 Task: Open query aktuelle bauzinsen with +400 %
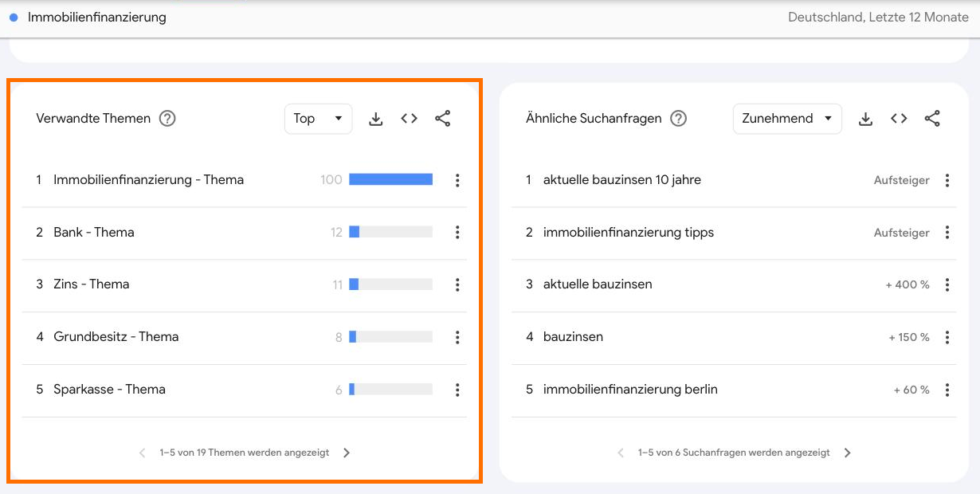tap(598, 284)
